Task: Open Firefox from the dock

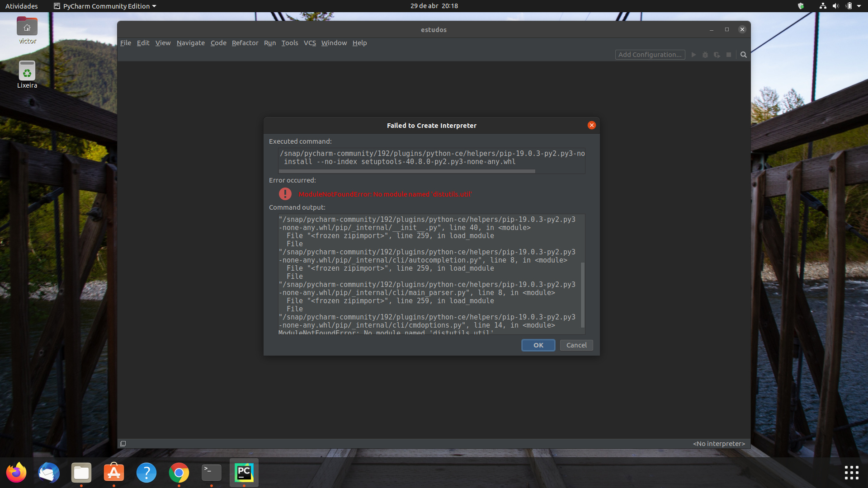Action: point(16,473)
